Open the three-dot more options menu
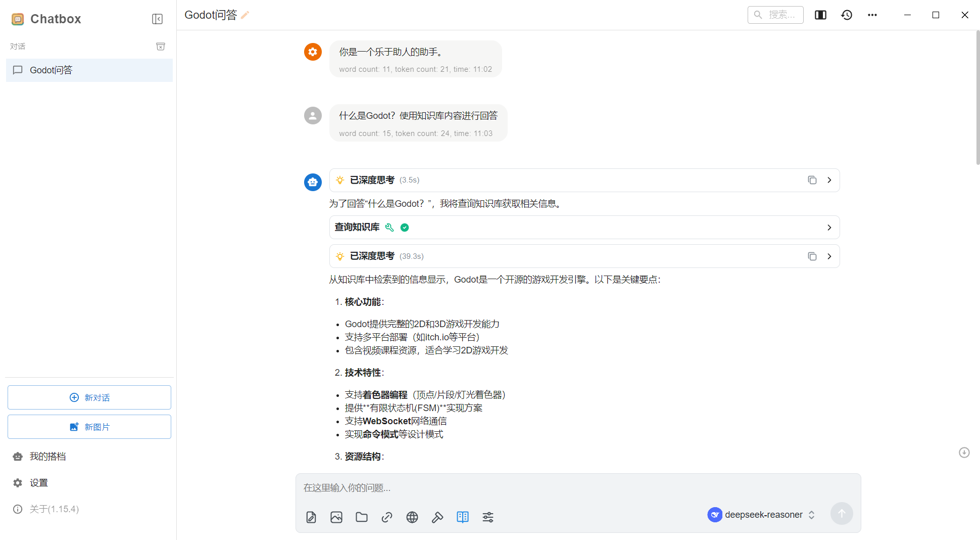Viewport: 980px width, 540px height. click(x=872, y=15)
